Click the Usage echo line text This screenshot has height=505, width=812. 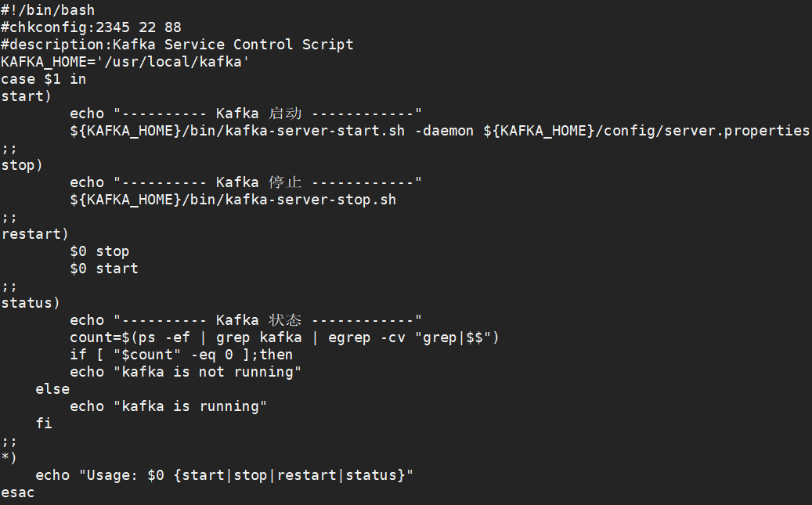point(224,475)
